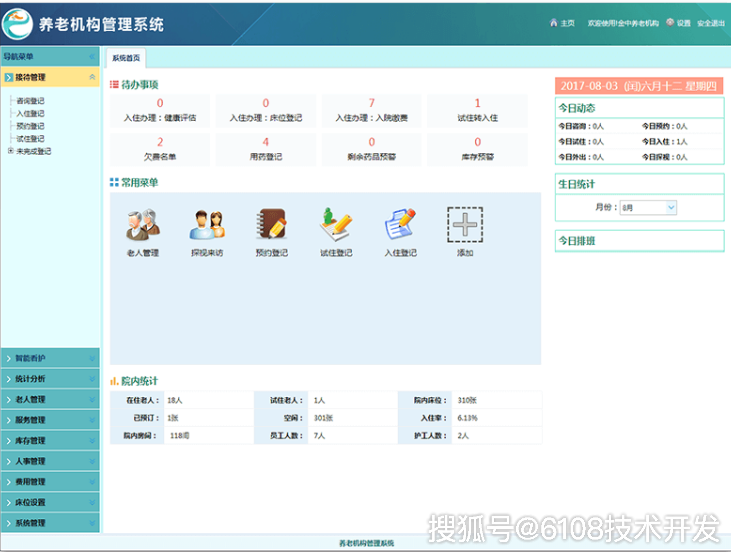Viewport: 731px width, 552px height.
Task: Expand the 费用管理 menu section
Action: point(50,482)
